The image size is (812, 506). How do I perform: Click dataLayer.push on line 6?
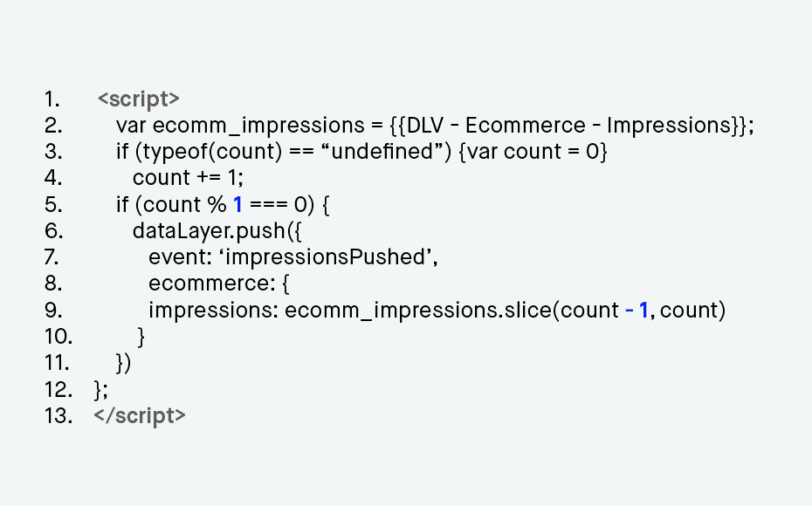point(210,230)
